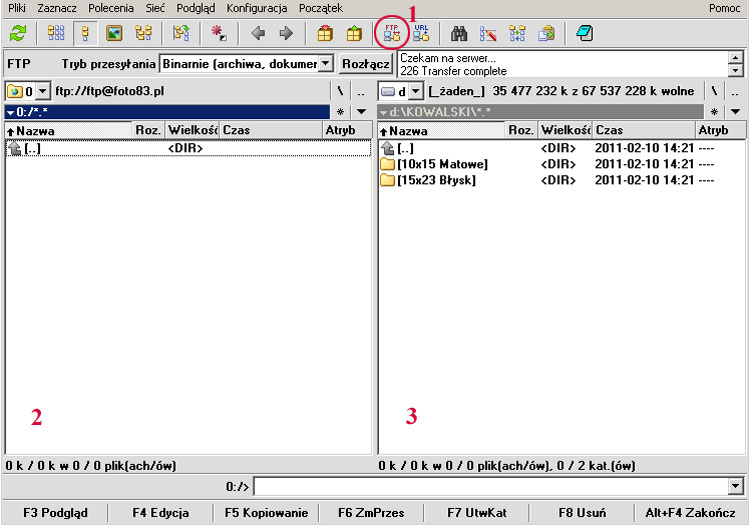Open the notepad icon in toolbar
This screenshot has width=749, height=525.
point(584,33)
